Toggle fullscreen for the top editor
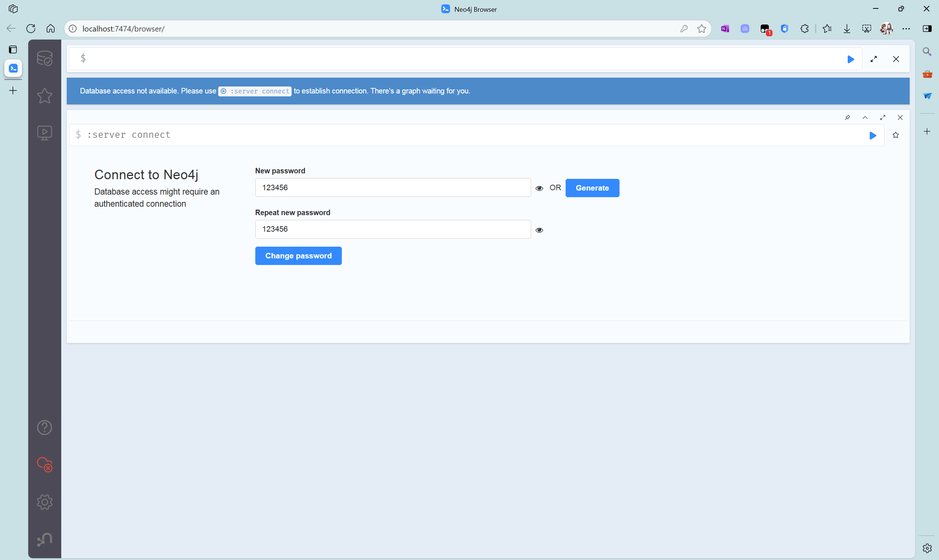 coord(874,59)
